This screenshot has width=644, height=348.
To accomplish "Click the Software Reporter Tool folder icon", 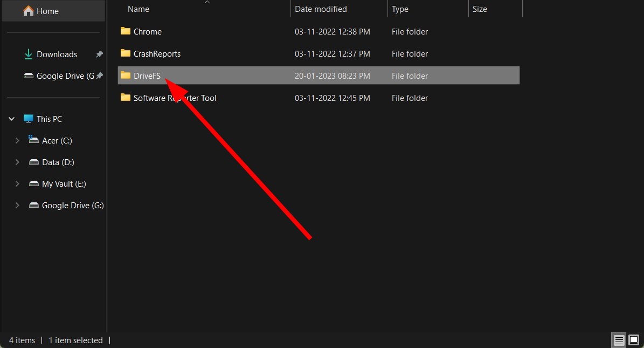I will point(125,98).
